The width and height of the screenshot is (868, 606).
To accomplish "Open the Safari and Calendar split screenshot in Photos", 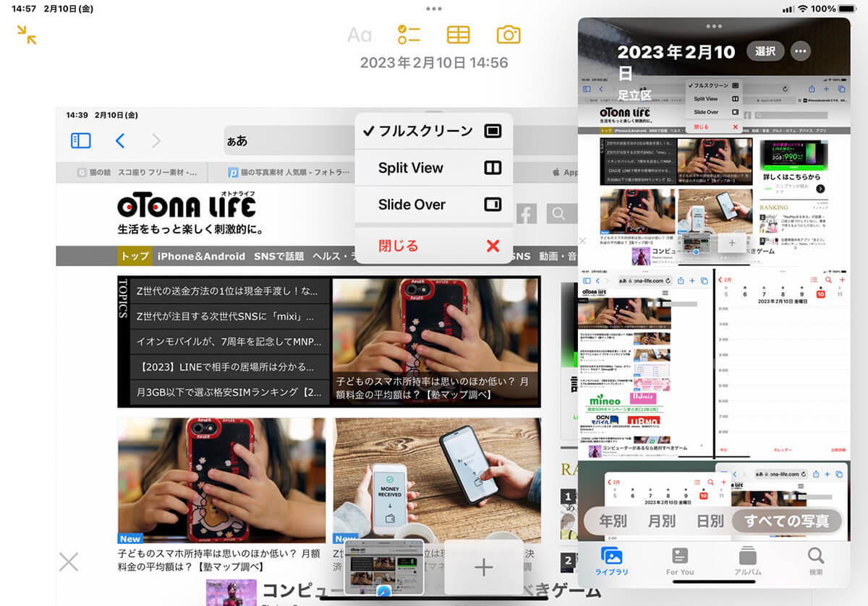I will [714, 363].
